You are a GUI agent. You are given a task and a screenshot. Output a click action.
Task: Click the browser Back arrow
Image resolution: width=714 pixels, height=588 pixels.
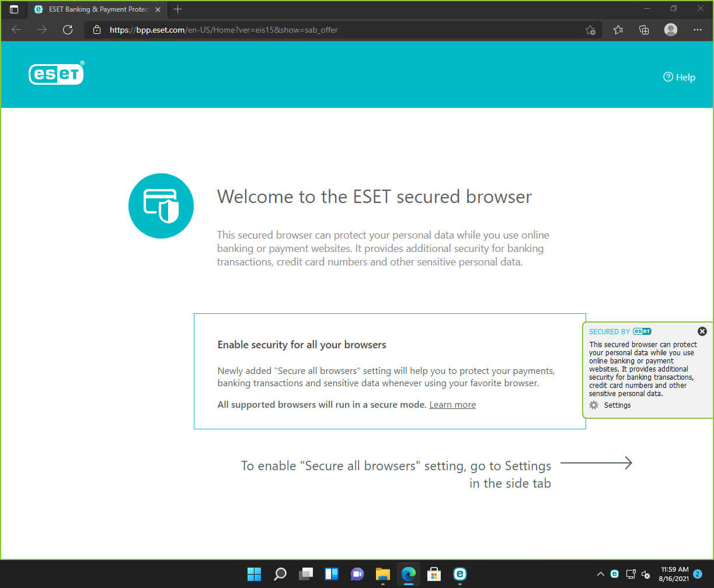16,30
